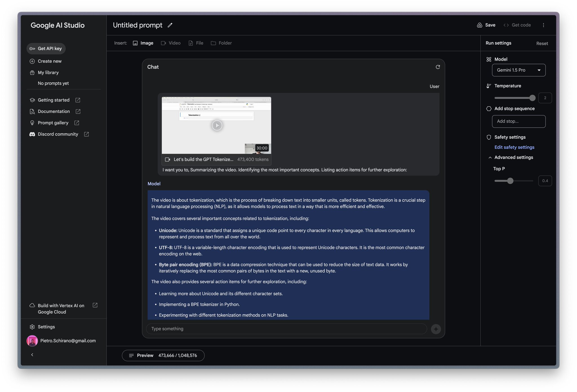
Task: Click the send sparkle button
Action: (436, 329)
